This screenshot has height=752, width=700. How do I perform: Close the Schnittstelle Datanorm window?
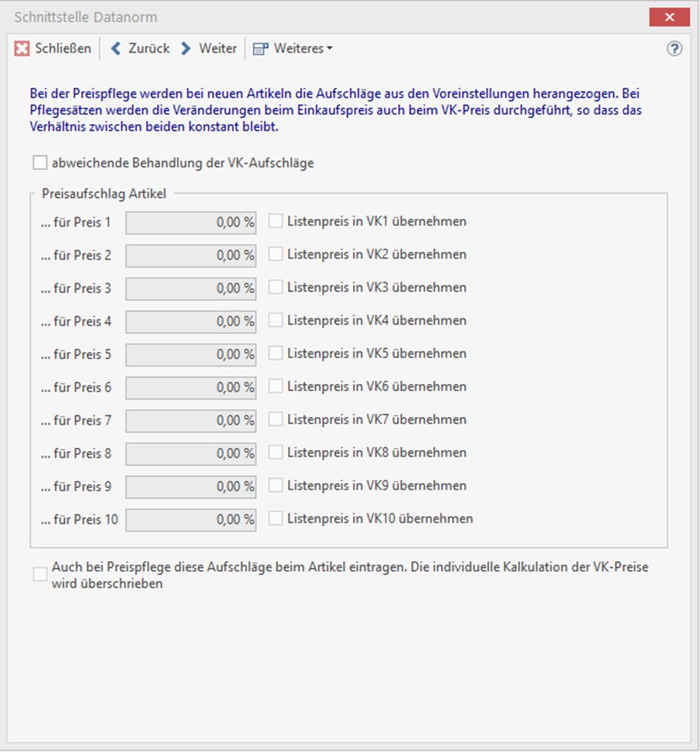tap(670, 17)
